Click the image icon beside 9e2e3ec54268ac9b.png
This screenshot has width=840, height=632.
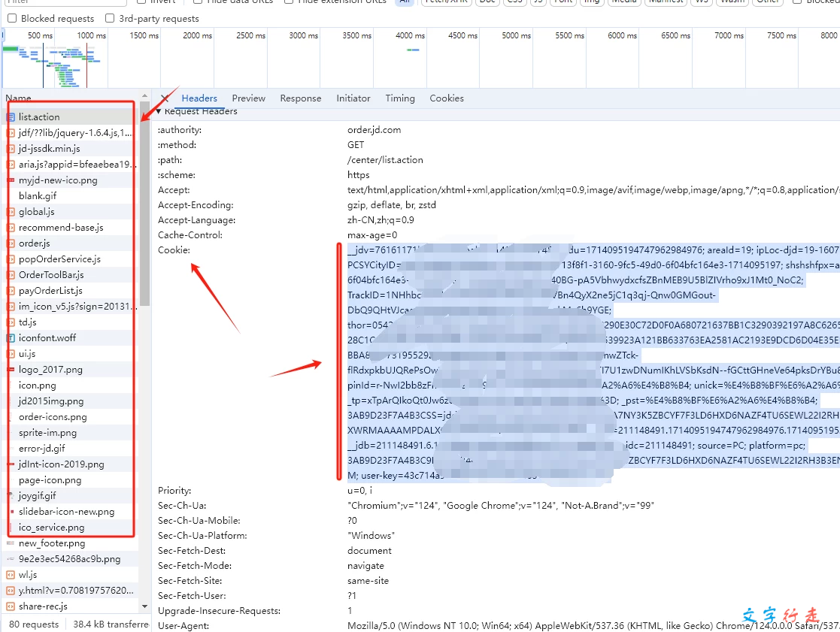tap(11, 558)
